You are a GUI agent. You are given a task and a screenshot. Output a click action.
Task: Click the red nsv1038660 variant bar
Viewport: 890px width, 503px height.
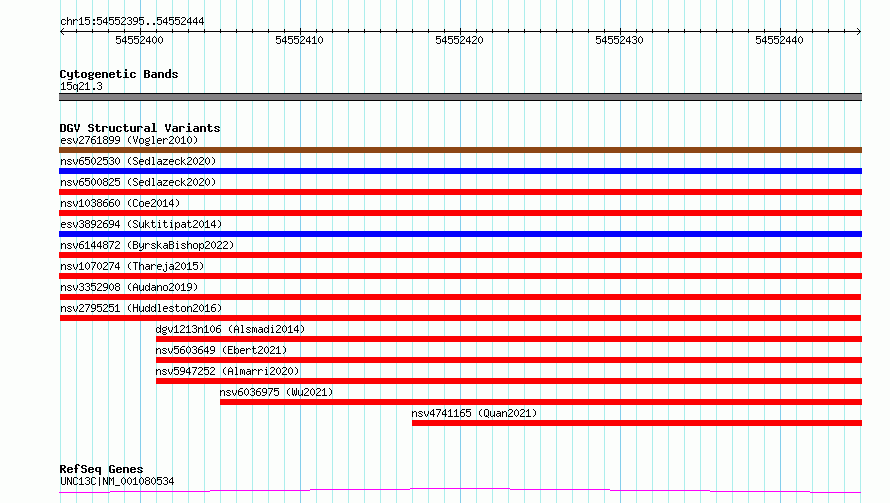coord(460,213)
